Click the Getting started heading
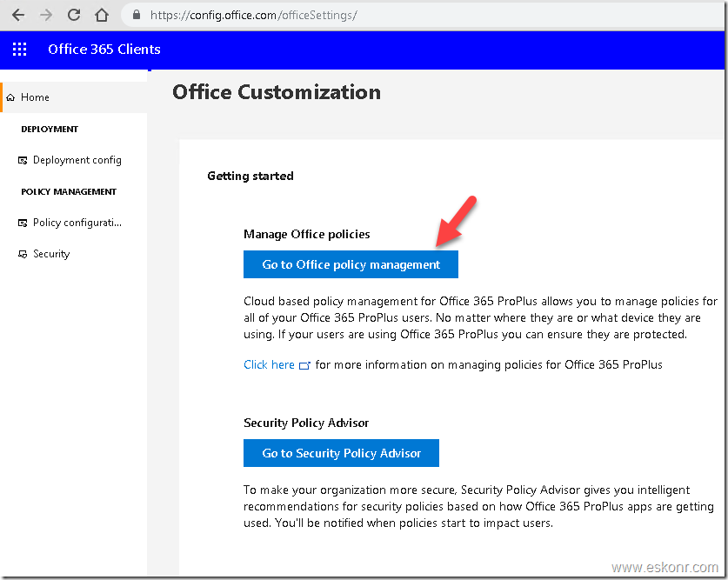Viewport: 728px width, 580px height. pos(250,176)
